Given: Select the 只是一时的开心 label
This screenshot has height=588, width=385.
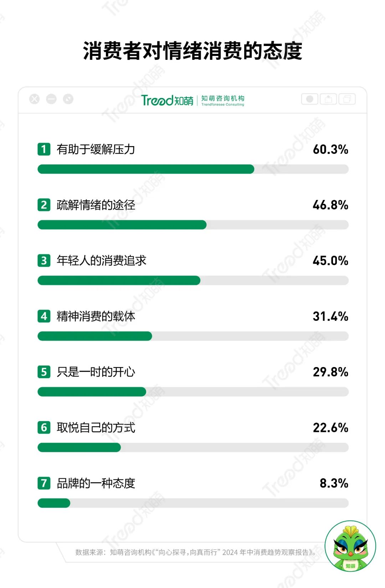Looking at the screenshot, I should click(96, 372).
